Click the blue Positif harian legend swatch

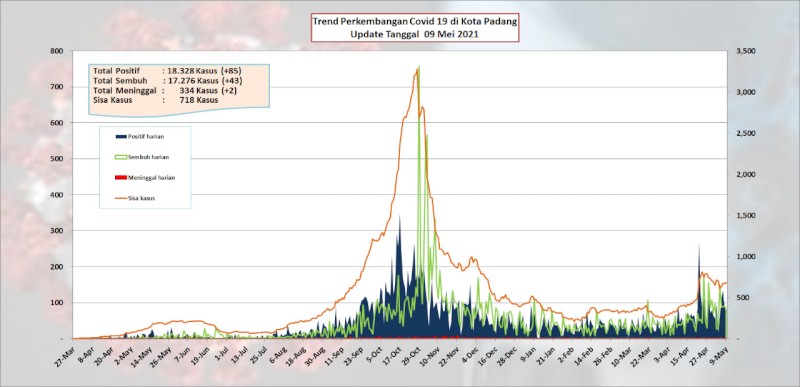pyautogui.click(x=121, y=137)
